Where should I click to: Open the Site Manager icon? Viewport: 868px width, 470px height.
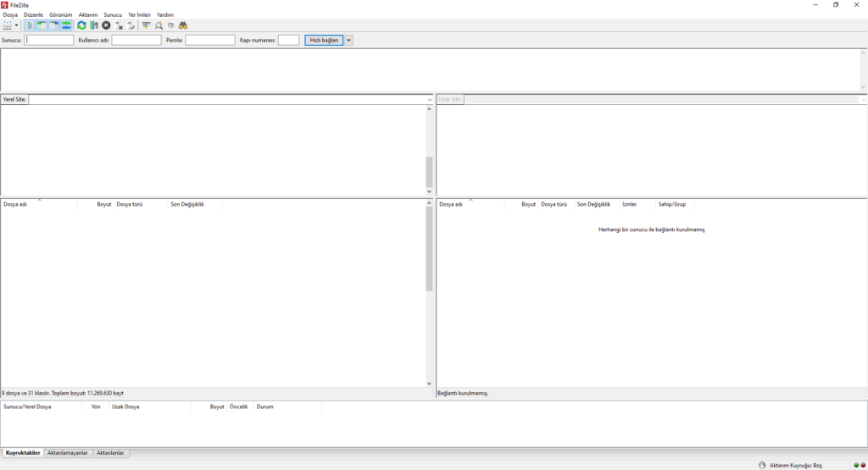(x=7, y=25)
